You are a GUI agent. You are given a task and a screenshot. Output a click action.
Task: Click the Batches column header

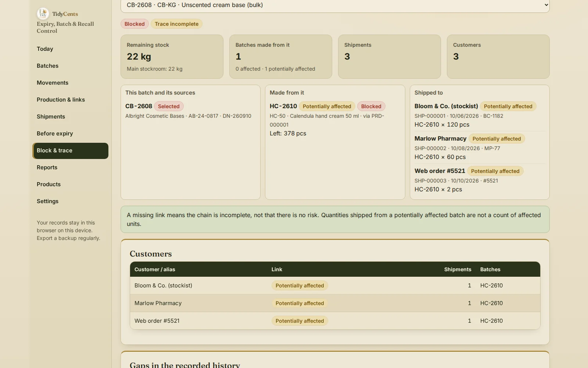tap(490, 269)
